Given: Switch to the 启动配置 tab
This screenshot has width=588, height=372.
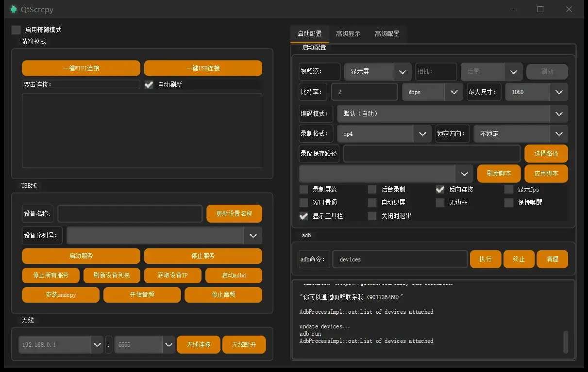Looking at the screenshot, I should click(x=309, y=34).
